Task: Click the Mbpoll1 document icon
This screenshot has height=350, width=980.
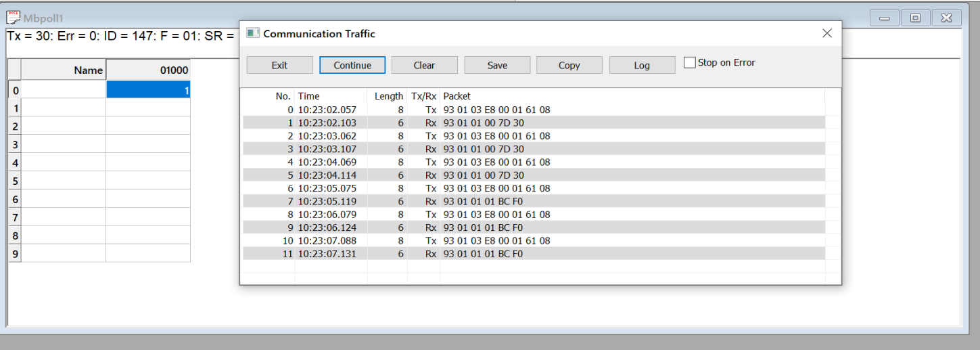Action: pyautogui.click(x=13, y=18)
